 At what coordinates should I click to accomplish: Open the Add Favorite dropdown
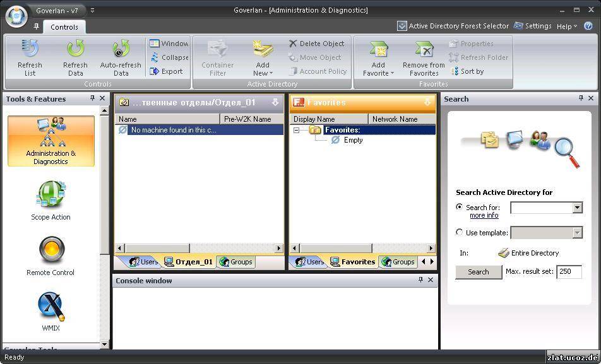[378, 57]
